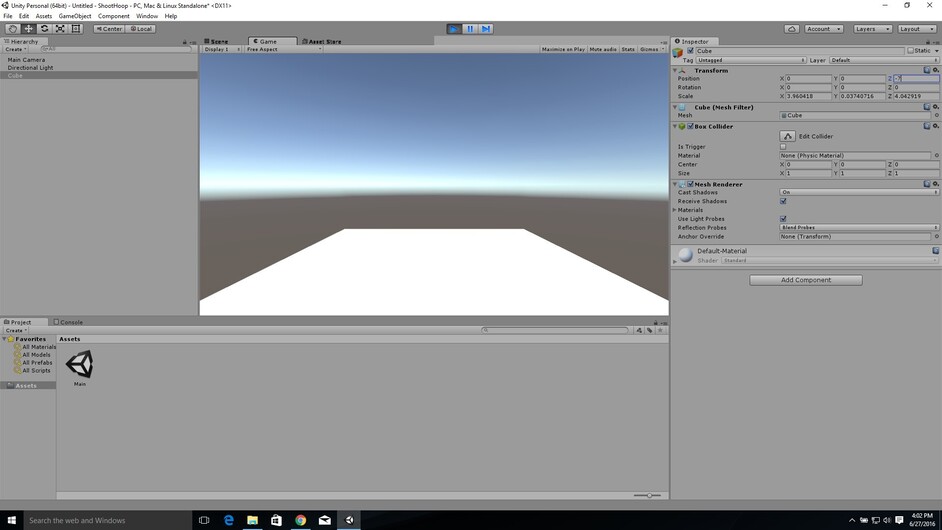Open the Tag dropdown
The image size is (942, 530).
(751, 60)
